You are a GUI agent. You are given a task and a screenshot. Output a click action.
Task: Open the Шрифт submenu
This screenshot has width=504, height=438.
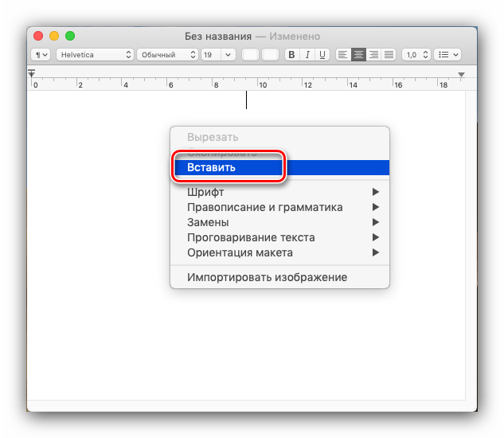tap(279, 192)
